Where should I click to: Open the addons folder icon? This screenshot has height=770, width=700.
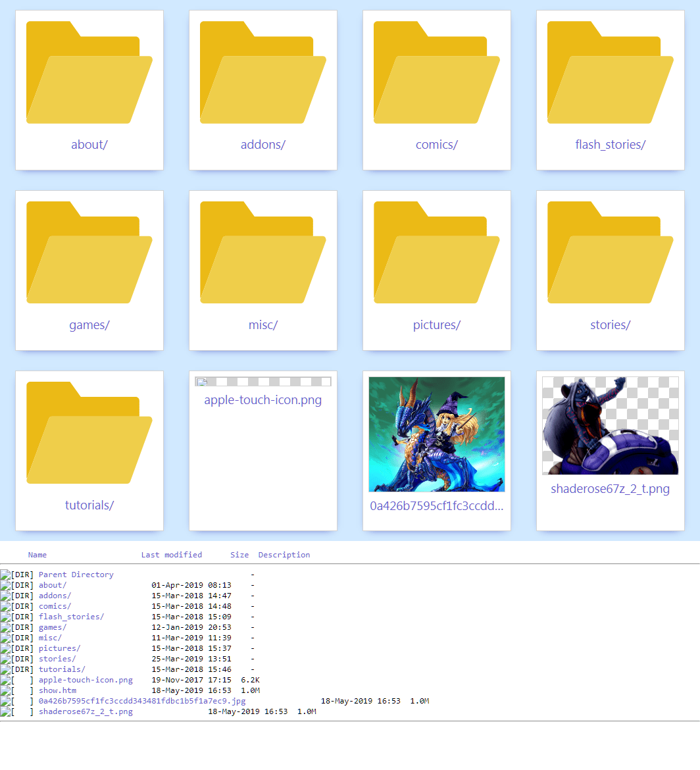[263, 73]
